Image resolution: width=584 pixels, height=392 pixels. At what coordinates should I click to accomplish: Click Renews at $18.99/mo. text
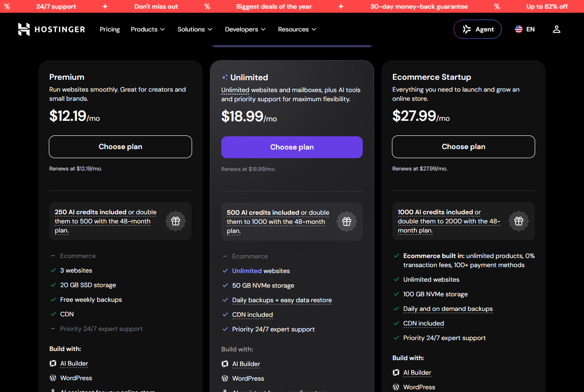249,169
